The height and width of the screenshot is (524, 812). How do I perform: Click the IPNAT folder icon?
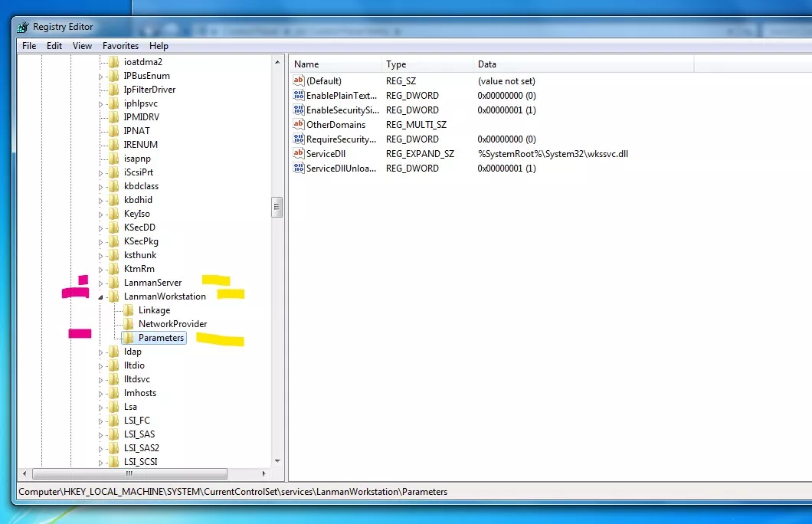pos(113,131)
